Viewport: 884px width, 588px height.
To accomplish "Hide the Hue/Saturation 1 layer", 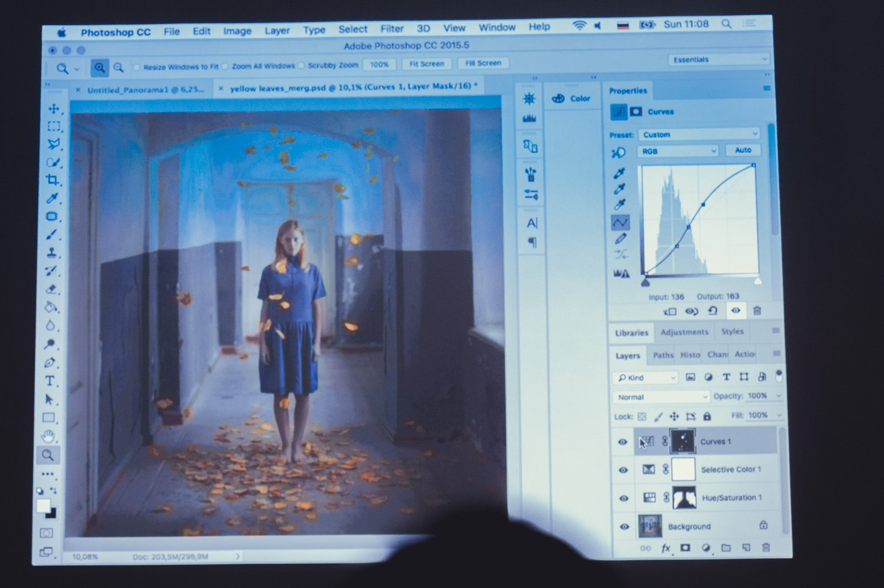I will pos(624,498).
